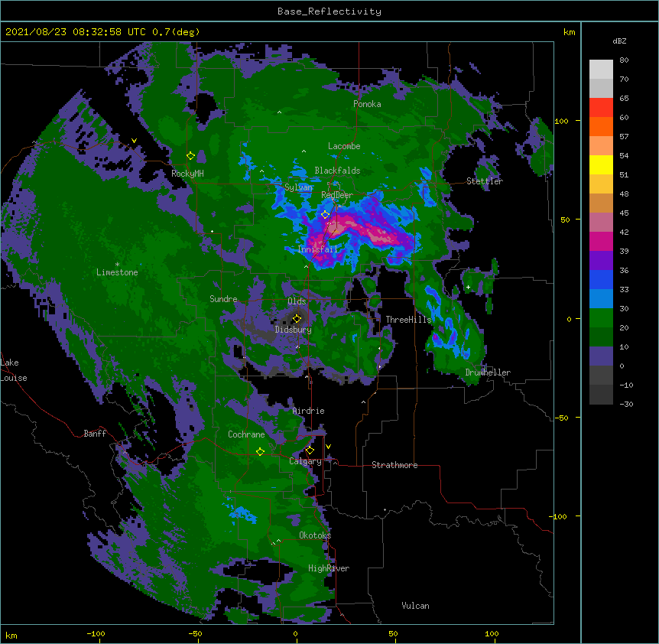Pick the slate 0-10 dBZ legend swatch
659x644 pixels.
(601, 356)
